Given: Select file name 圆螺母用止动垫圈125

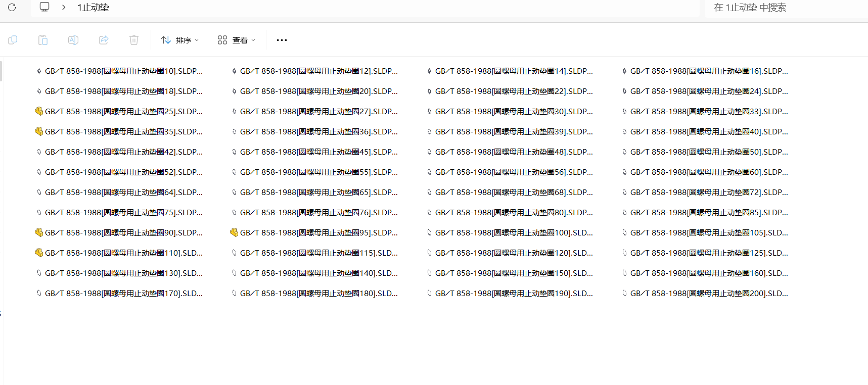Looking at the screenshot, I should (709, 253).
